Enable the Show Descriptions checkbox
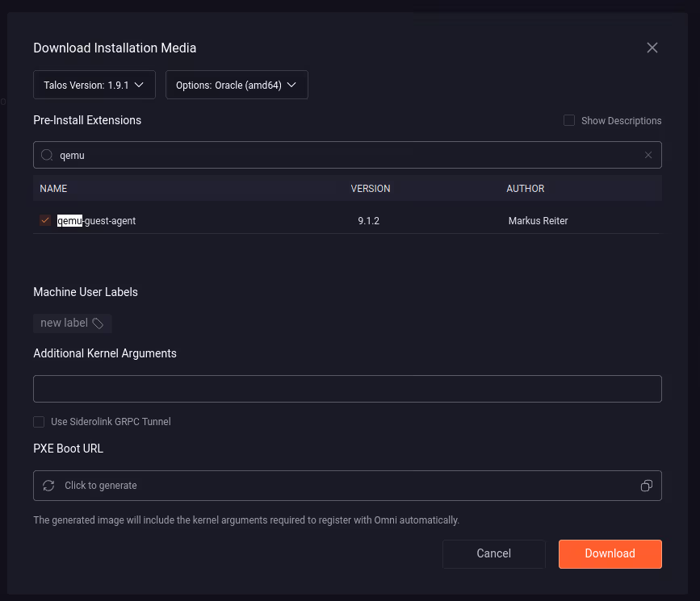Screen dimensions: 700x601 coord(569,120)
